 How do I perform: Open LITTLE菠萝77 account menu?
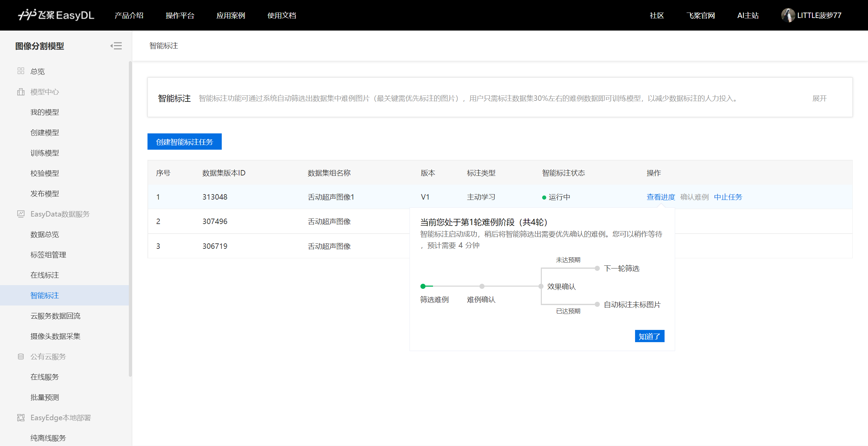click(819, 15)
